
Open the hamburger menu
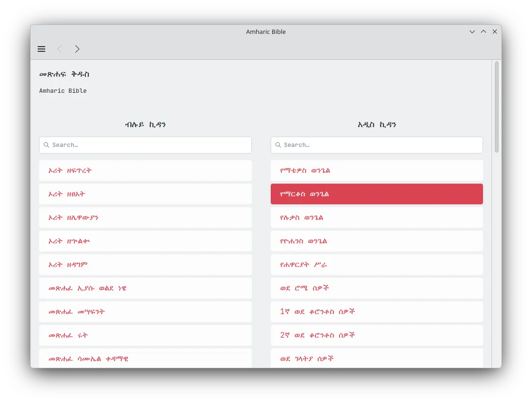41,49
